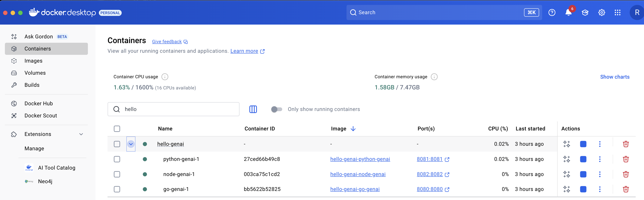Open the Neo4j extension
Image resolution: width=644 pixels, height=200 pixels.
pos(45,181)
